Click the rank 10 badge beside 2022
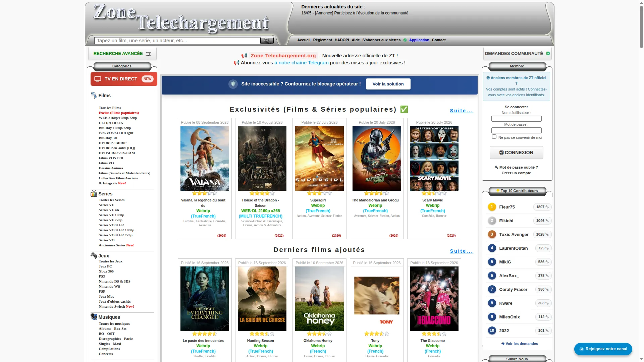 [x=492, y=330]
